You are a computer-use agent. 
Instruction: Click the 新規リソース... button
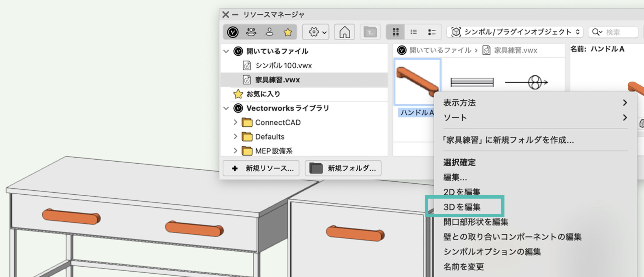[x=261, y=168]
